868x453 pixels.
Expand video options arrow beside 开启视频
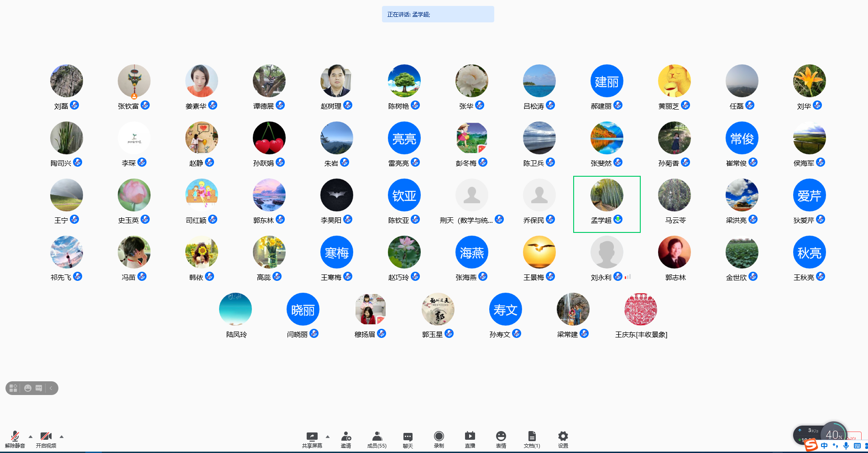[x=62, y=437]
